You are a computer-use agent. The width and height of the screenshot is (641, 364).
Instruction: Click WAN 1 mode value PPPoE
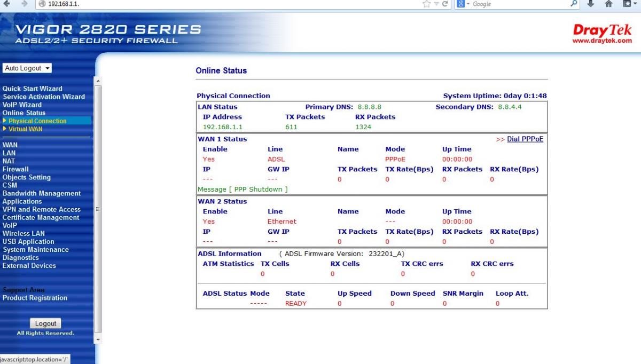pyautogui.click(x=396, y=159)
